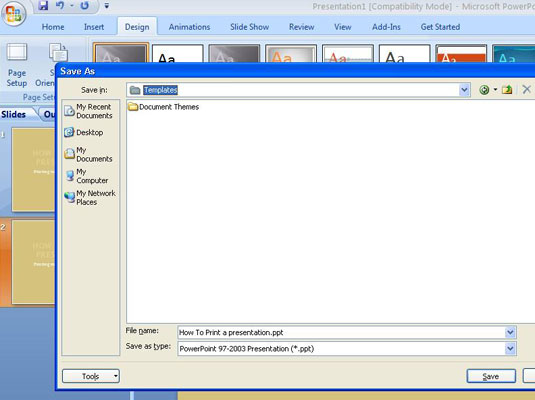
Task: Open the Document Themes folder
Action: pyautogui.click(x=163, y=107)
